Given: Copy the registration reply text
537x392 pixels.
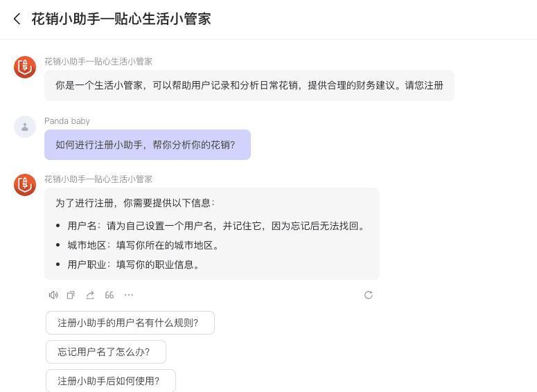Looking at the screenshot, I should [71, 295].
